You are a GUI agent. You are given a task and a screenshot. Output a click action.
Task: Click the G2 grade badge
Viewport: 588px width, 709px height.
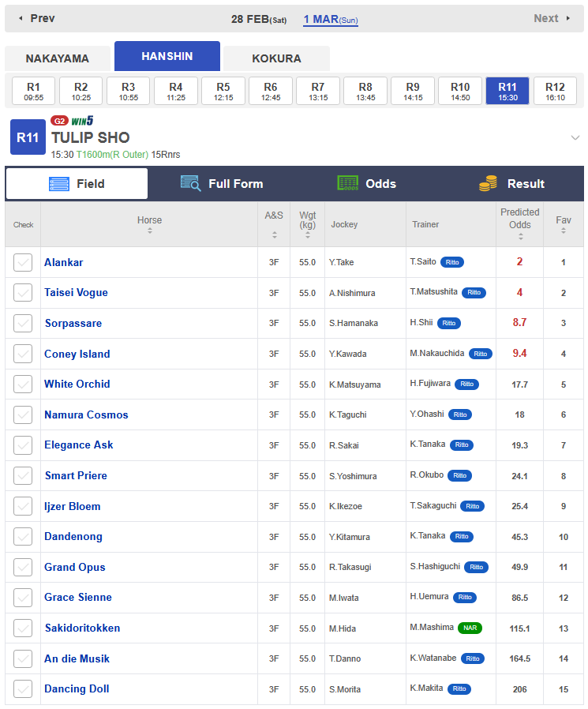[59, 121]
